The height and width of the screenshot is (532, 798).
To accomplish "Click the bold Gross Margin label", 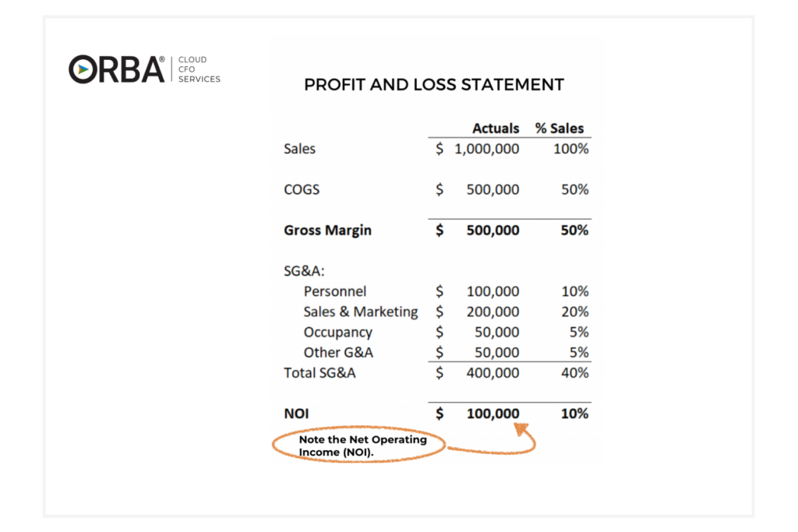I will 327,231.
